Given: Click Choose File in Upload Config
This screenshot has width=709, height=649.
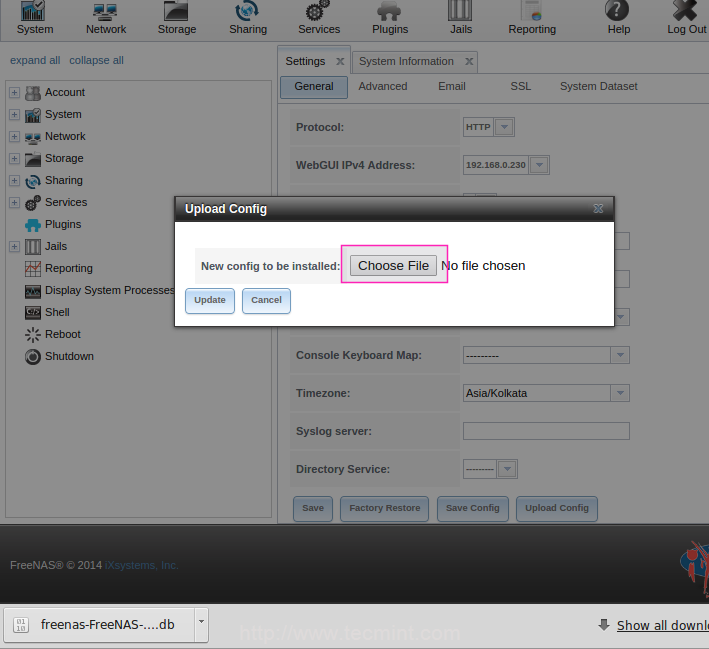Looking at the screenshot, I should point(393,265).
